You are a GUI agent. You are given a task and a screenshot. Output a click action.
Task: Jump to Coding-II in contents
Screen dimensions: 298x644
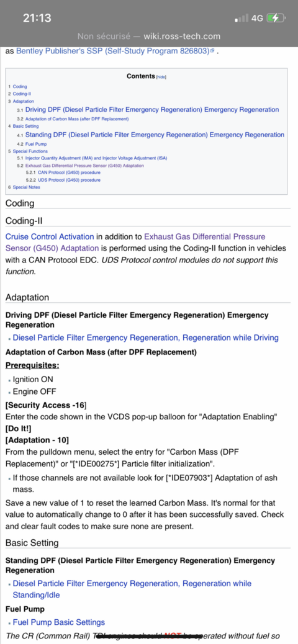[19, 94]
